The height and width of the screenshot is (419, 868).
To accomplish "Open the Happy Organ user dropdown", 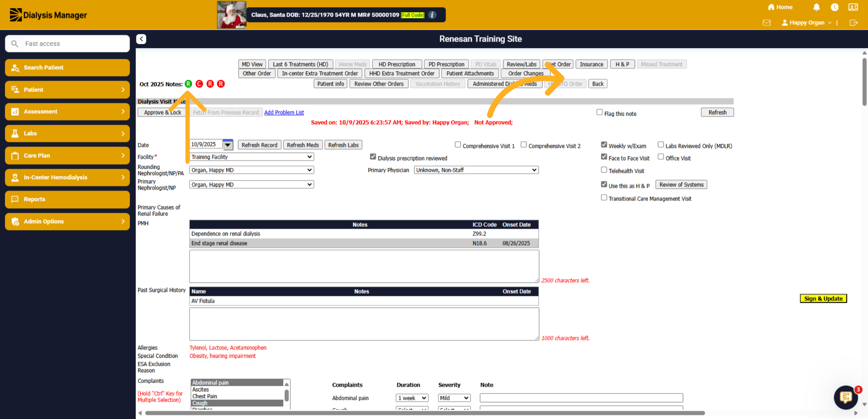I will pos(807,23).
